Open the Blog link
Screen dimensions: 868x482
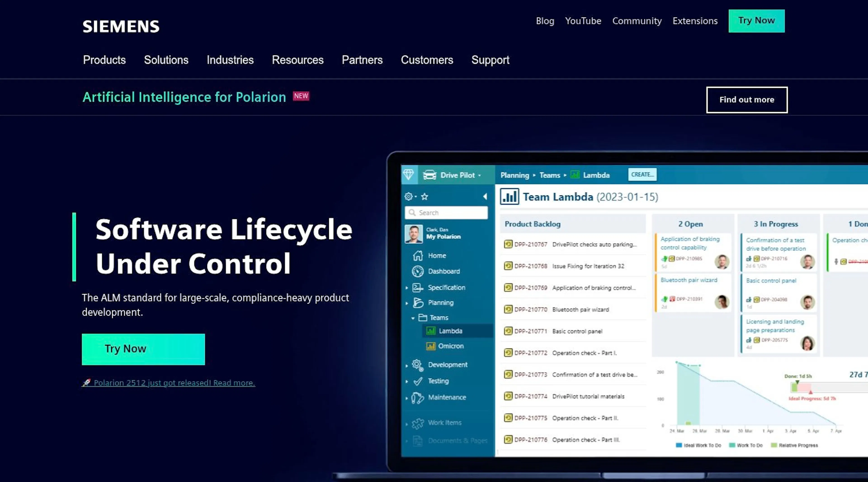(545, 21)
